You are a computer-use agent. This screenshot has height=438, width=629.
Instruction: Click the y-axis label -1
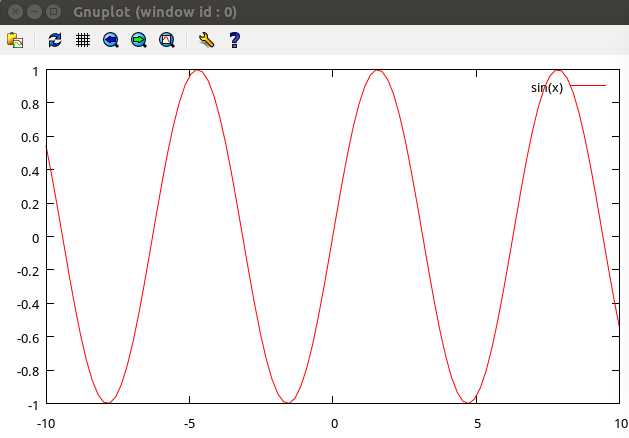[33, 405]
